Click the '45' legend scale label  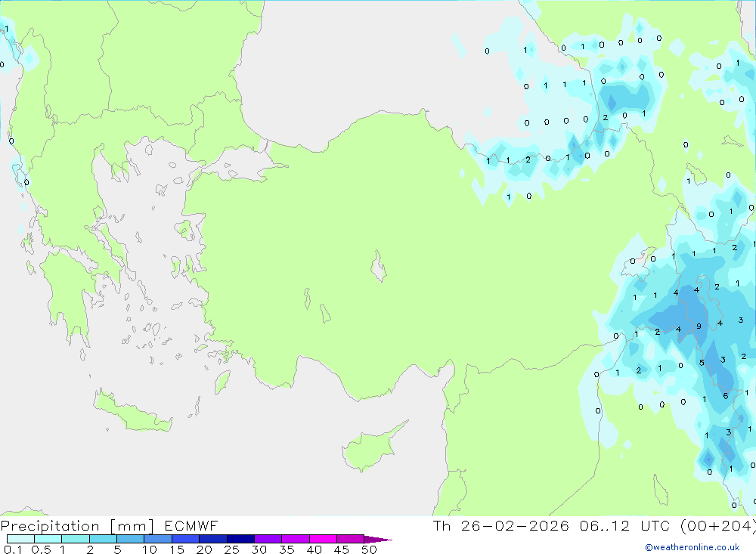(342, 549)
